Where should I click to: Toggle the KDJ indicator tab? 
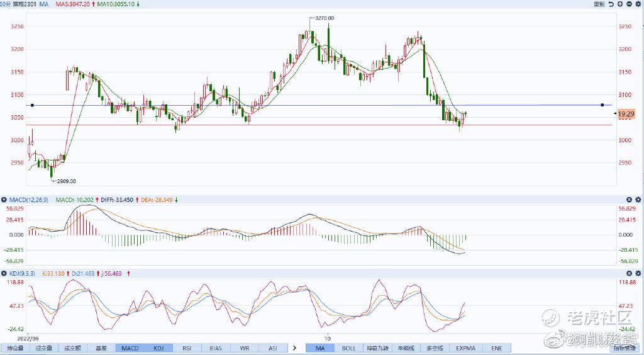click(158, 348)
